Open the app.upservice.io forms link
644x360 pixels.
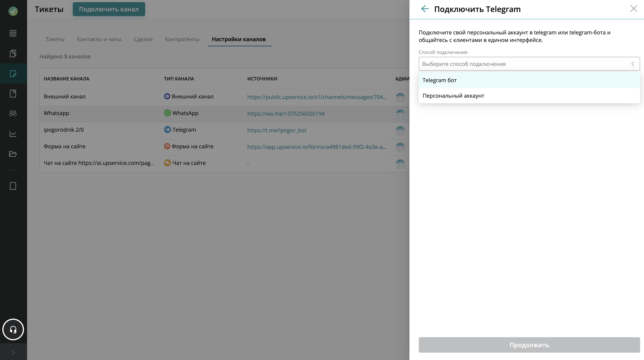pyautogui.click(x=317, y=147)
